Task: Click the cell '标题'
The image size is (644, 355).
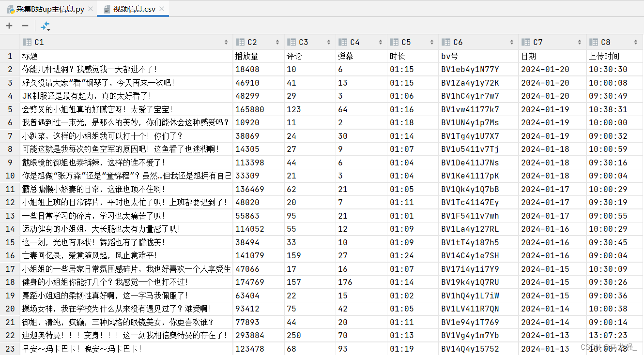Action: (126, 56)
